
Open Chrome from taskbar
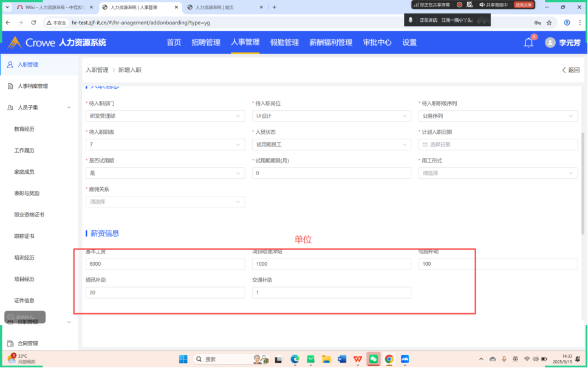389,359
